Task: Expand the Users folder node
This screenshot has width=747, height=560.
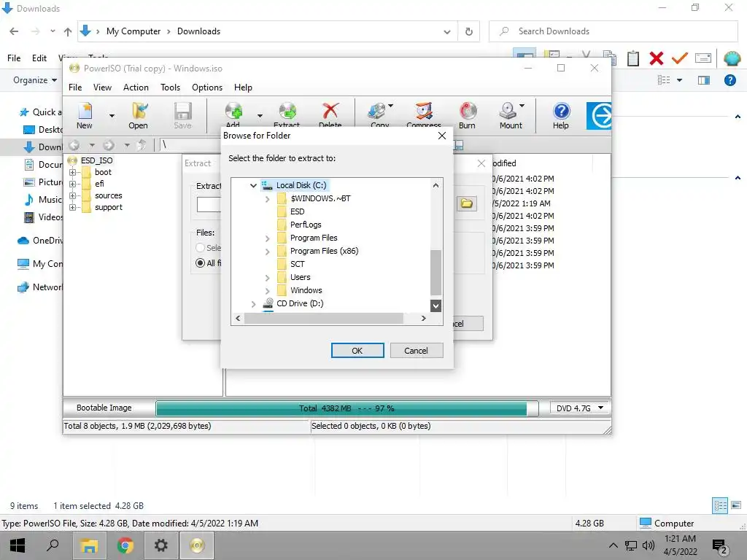Action: click(267, 278)
